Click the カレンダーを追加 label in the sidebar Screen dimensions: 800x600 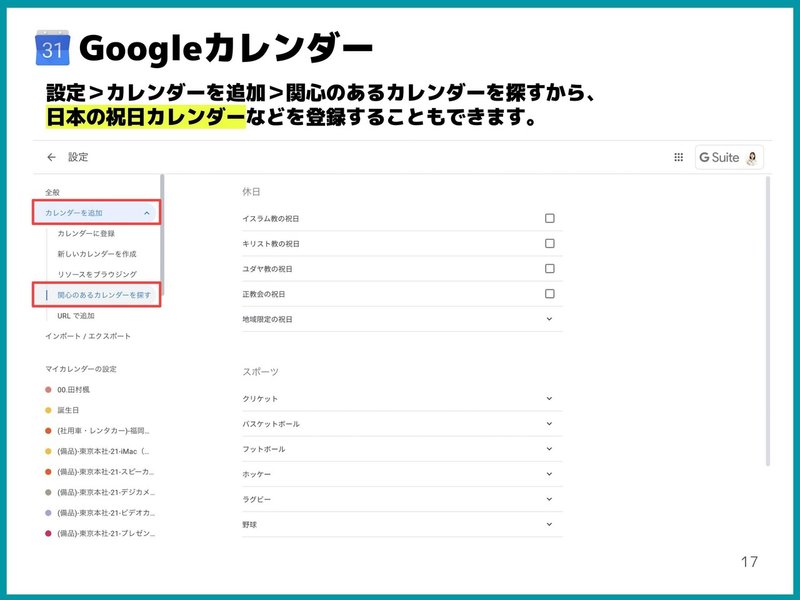(x=73, y=213)
